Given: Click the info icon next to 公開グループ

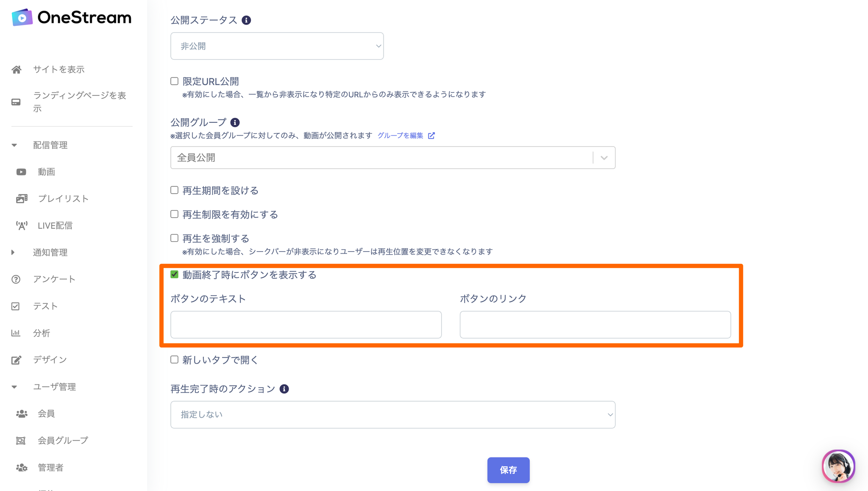Looking at the screenshot, I should click(235, 122).
